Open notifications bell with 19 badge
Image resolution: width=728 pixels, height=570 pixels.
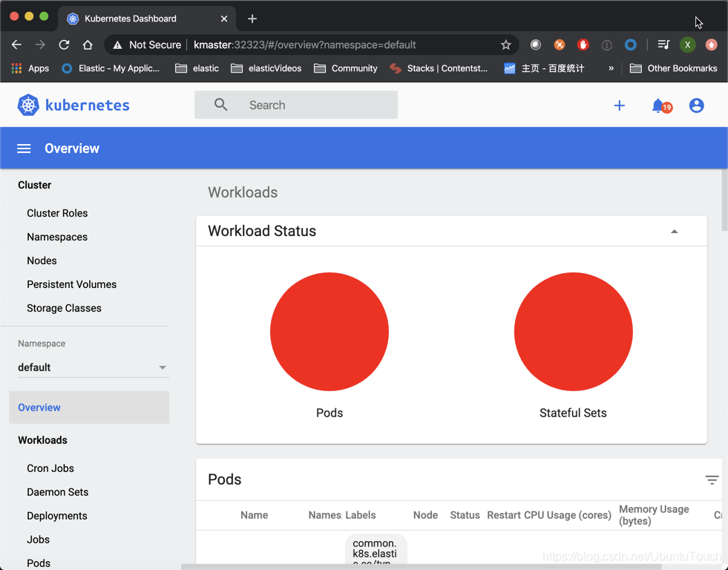[x=661, y=106]
